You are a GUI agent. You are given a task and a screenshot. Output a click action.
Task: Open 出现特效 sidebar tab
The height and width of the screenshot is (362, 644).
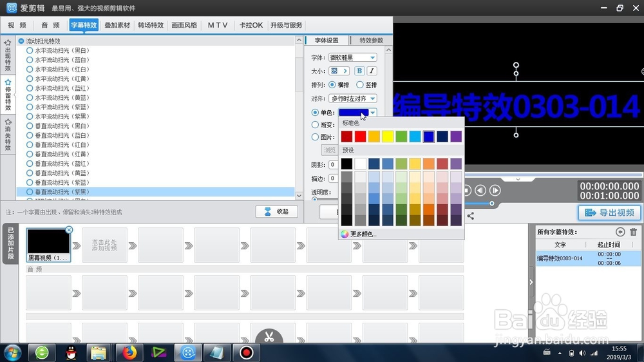tap(8, 55)
